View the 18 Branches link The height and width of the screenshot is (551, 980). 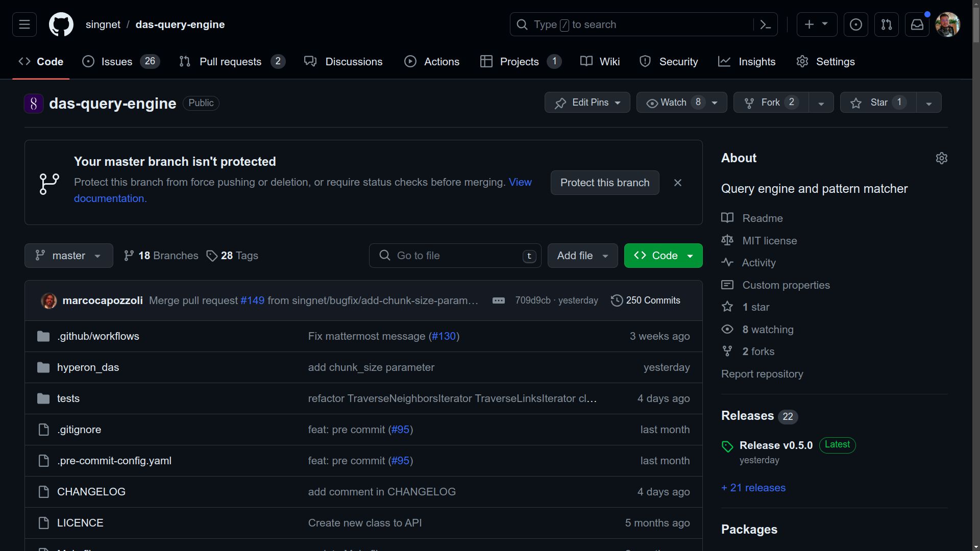click(x=161, y=256)
